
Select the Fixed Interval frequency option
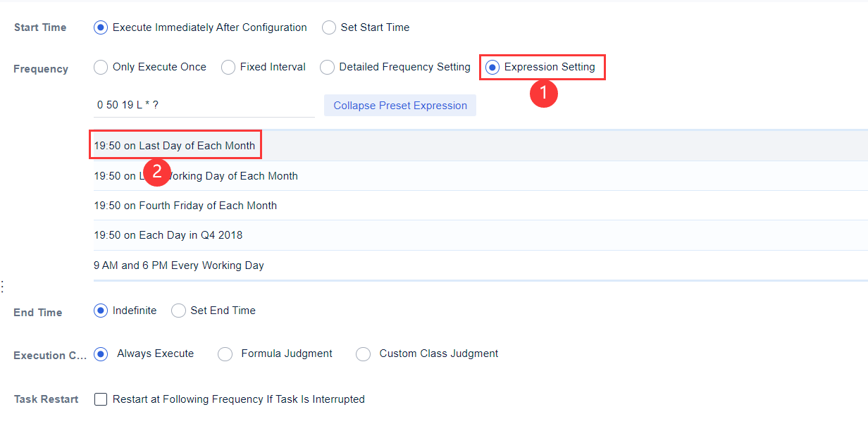click(228, 67)
